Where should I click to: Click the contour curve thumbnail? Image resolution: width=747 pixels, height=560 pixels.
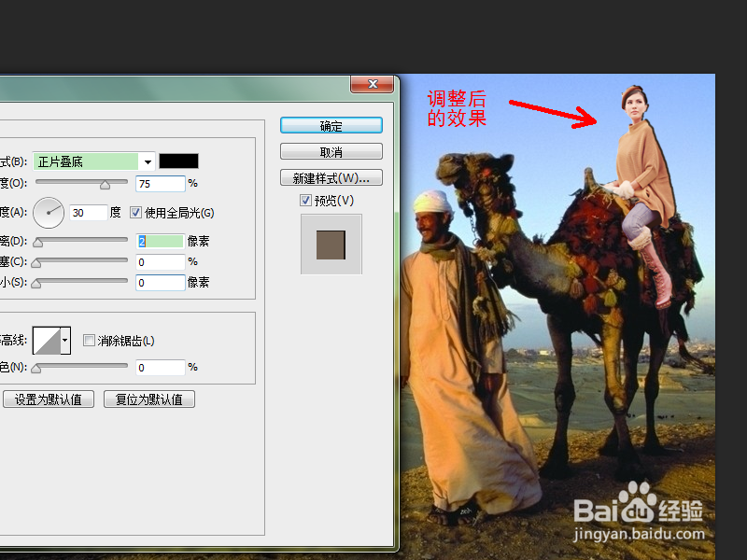[x=47, y=341]
